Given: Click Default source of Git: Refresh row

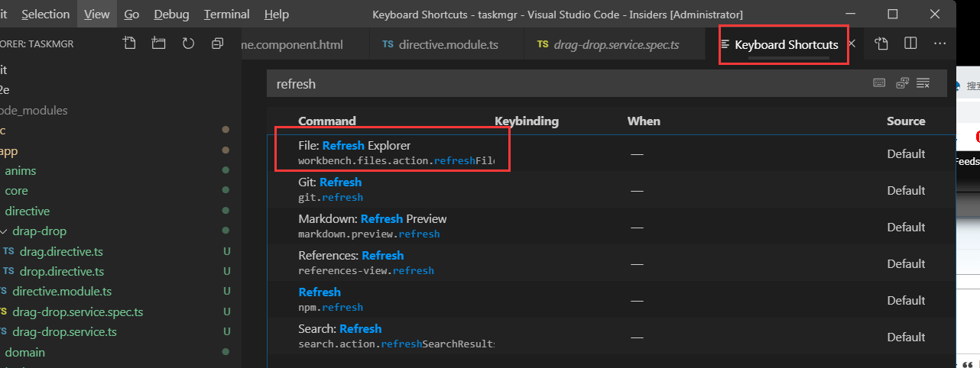Looking at the screenshot, I should [x=906, y=190].
